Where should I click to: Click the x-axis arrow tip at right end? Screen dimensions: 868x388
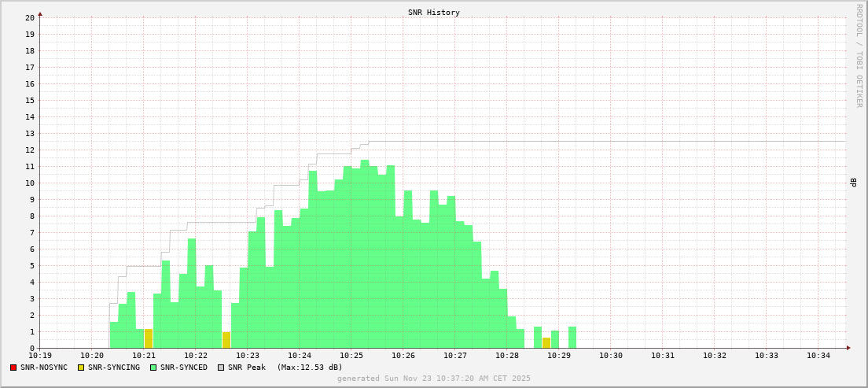848,348
